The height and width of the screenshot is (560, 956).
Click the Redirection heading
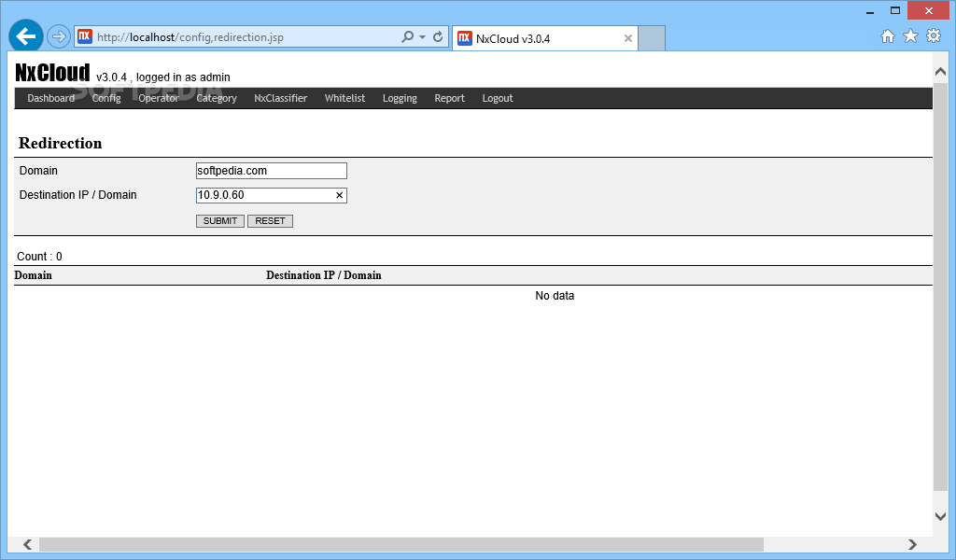[x=61, y=143]
